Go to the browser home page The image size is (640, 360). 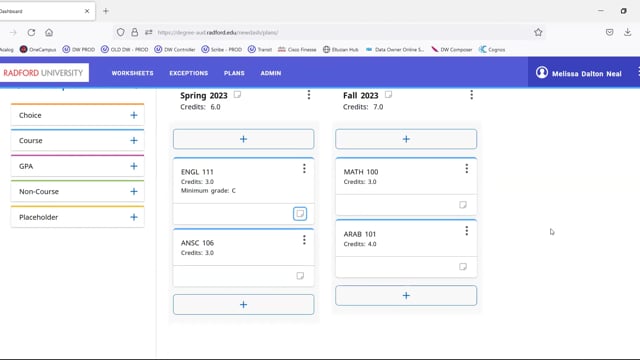(x=49, y=33)
